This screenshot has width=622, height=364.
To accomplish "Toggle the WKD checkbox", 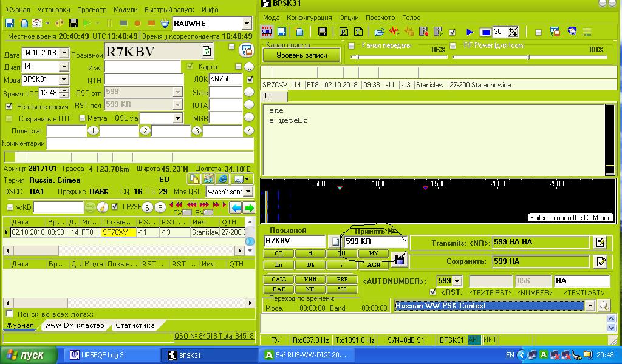I will click(10, 207).
